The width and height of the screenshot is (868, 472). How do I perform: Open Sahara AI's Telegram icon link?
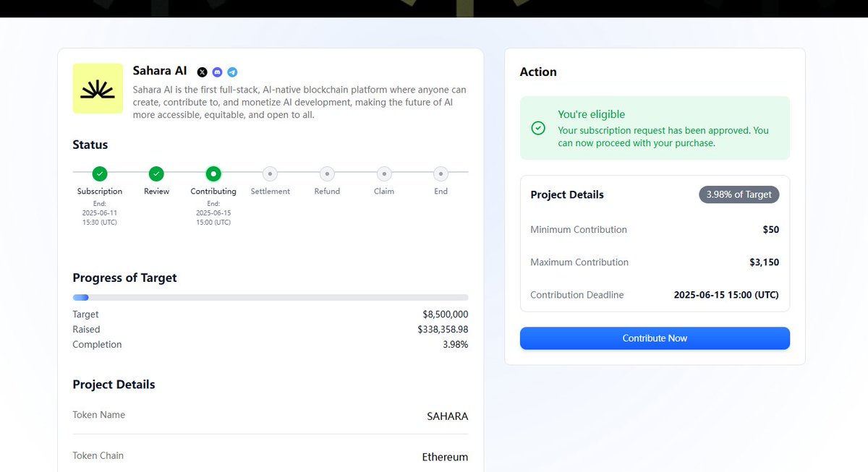(232, 72)
